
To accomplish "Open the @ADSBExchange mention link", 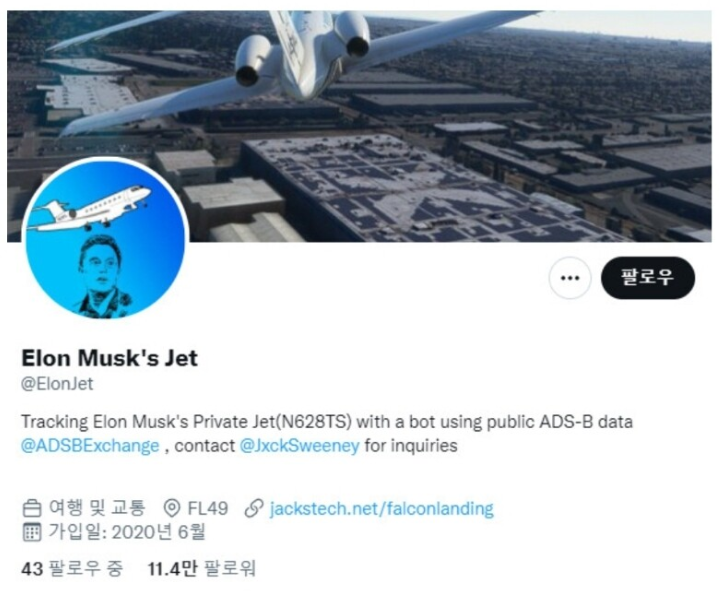I will click(x=90, y=446).
